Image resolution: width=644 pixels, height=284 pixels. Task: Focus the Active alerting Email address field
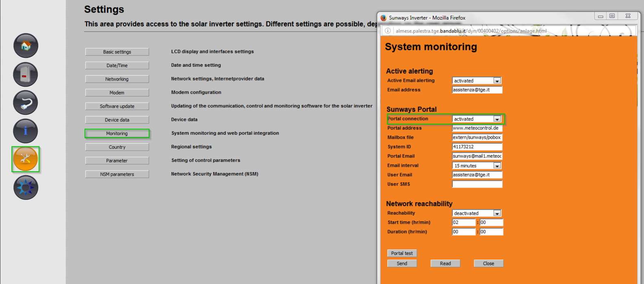477,90
